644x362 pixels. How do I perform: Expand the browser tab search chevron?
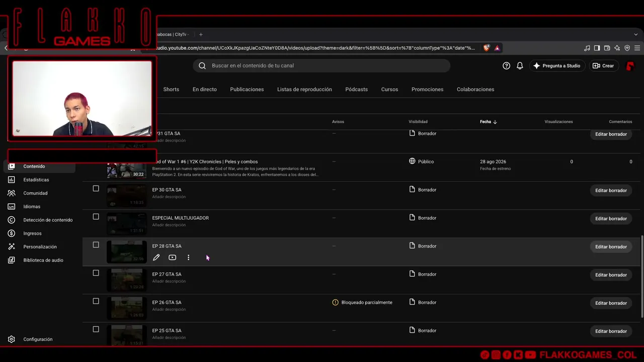(x=636, y=34)
